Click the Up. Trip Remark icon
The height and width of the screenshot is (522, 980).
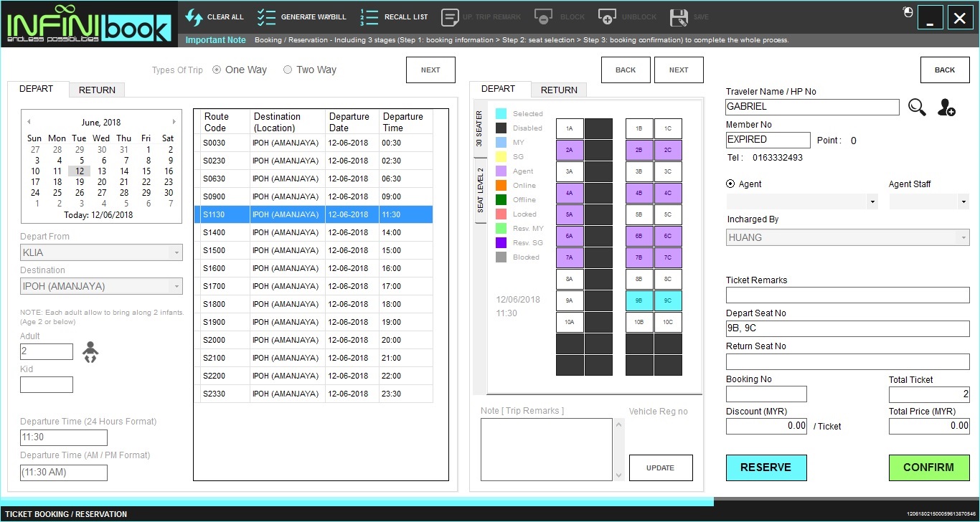(450, 17)
